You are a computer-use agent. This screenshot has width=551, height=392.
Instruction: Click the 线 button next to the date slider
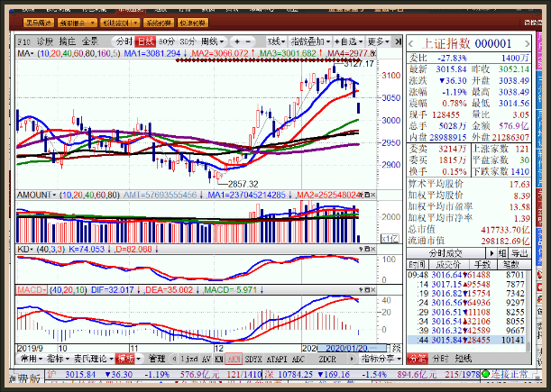coord(397,348)
